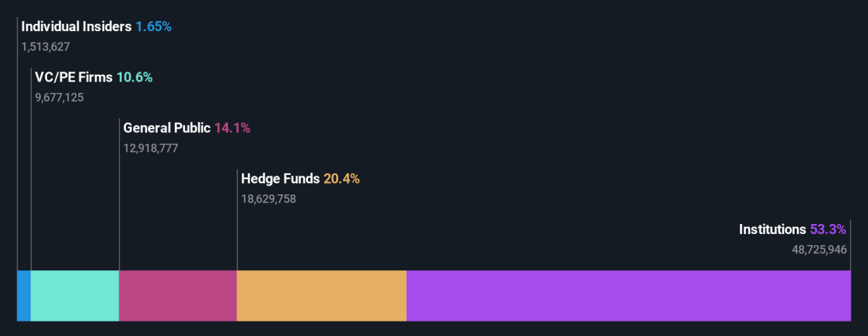Select the teal VC/PE Firms bar segment
The image size is (868, 336).
(75, 296)
